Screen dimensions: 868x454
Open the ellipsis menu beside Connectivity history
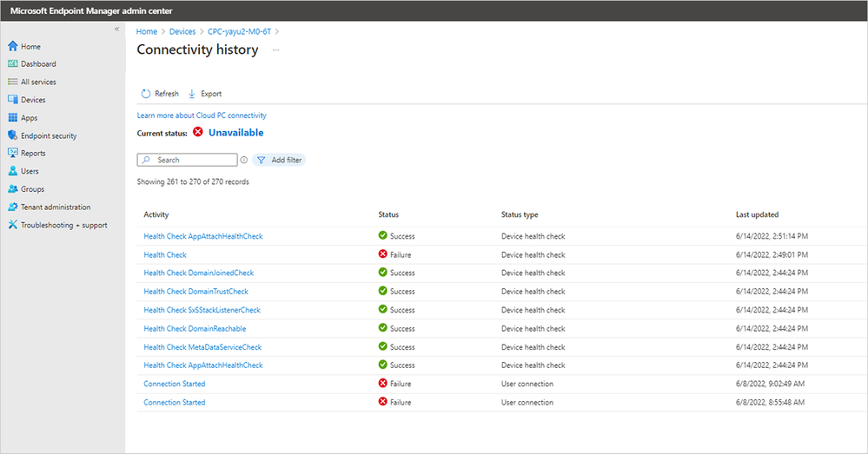[276, 49]
